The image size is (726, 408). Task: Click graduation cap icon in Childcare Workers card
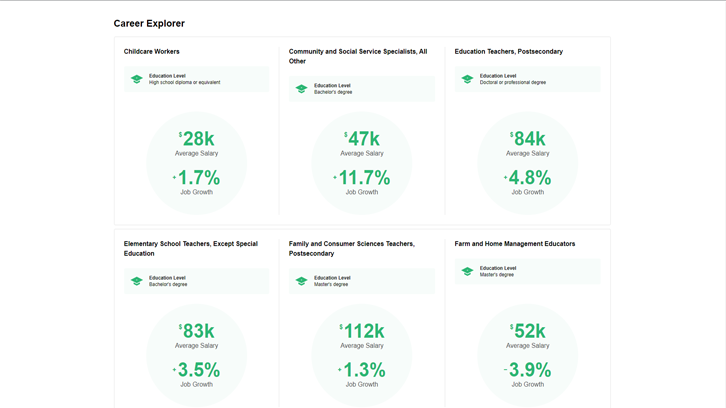point(137,79)
